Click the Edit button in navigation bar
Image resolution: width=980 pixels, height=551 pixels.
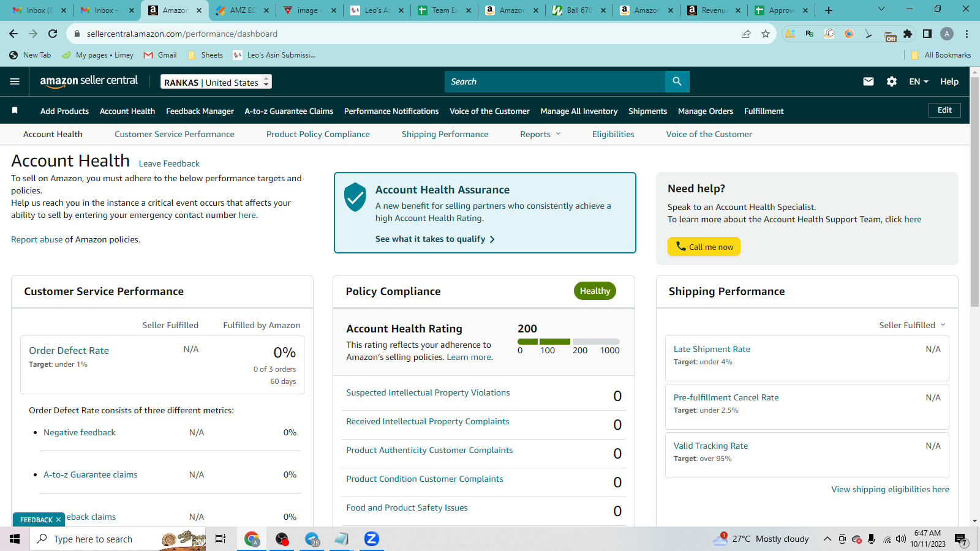click(944, 110)
